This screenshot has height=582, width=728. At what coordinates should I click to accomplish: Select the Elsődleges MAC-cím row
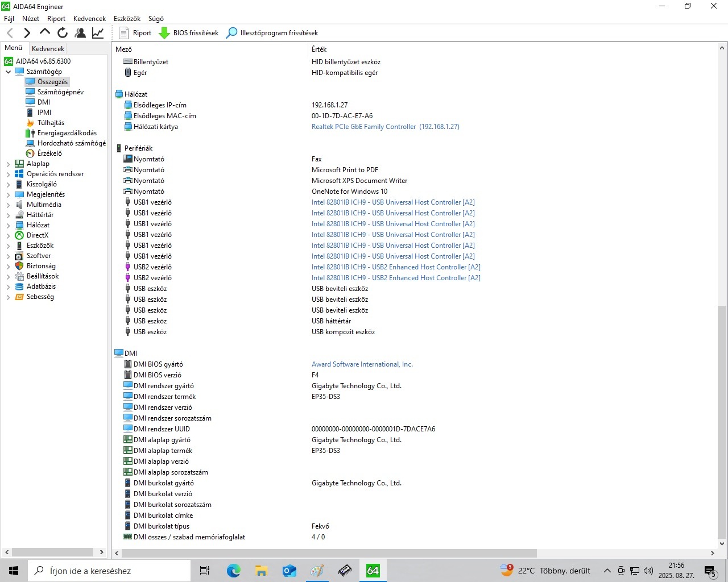coord(414,116)
